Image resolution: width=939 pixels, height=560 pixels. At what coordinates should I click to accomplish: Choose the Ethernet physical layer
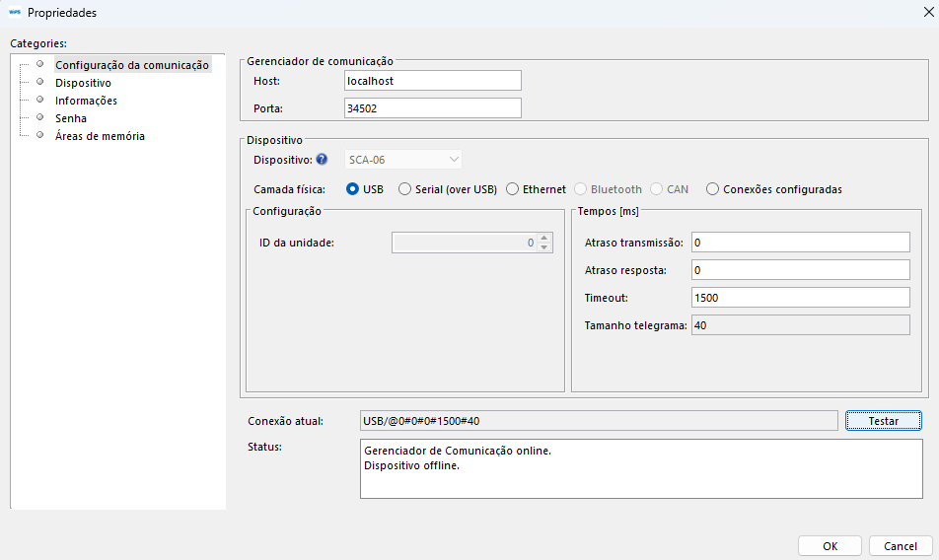coord(512,189)
